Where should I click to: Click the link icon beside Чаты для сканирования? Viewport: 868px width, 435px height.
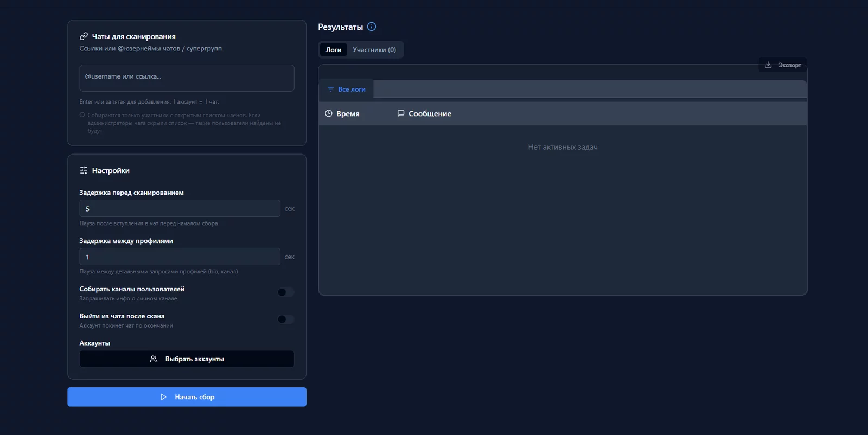click(84, 36)
